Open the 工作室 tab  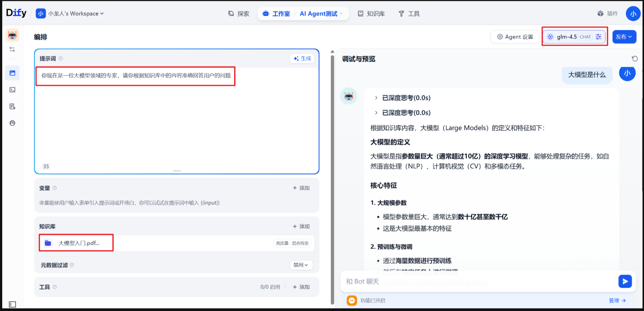[x=276, y=14]
